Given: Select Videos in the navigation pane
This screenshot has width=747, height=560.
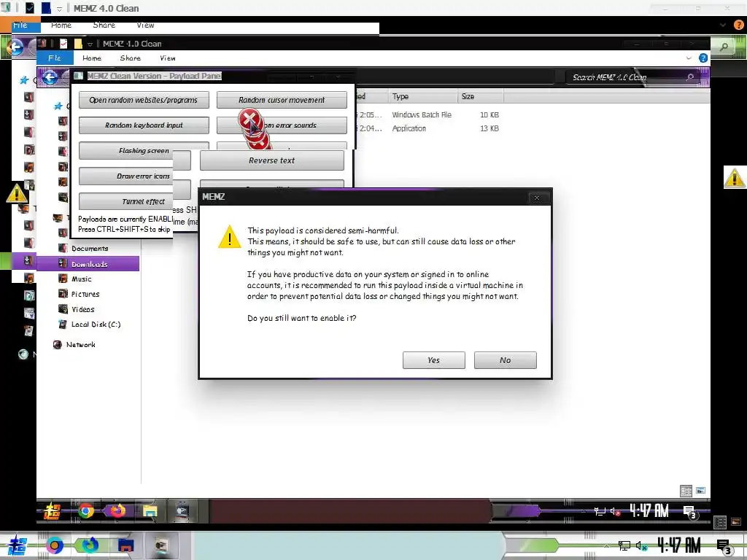Looking at the screenshot, I should click(x=82, y=309).
